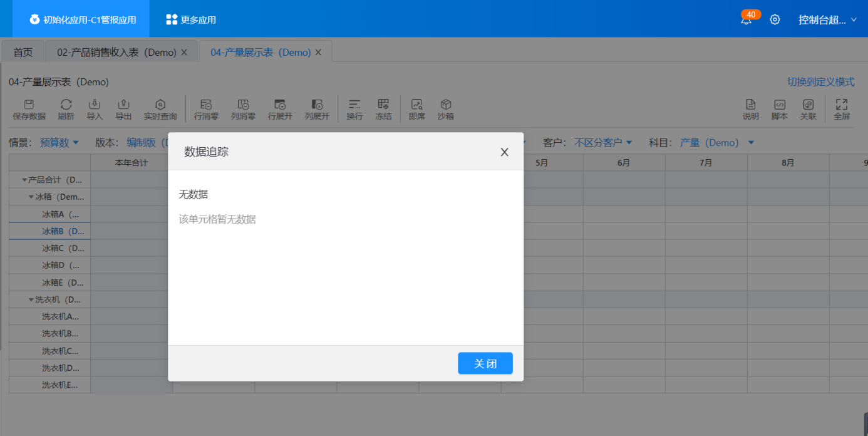Click the 沙箱 sandbox icon

coord(445,105)
